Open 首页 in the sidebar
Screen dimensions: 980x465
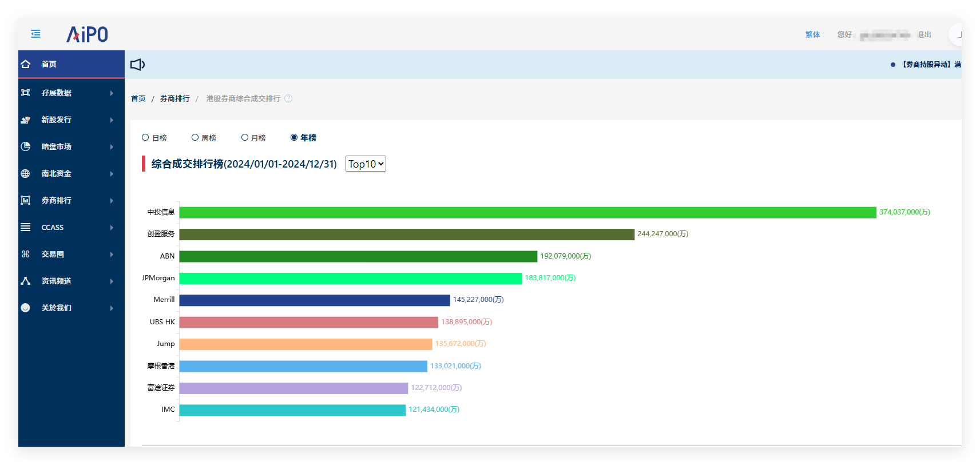[x=72, y=64]
